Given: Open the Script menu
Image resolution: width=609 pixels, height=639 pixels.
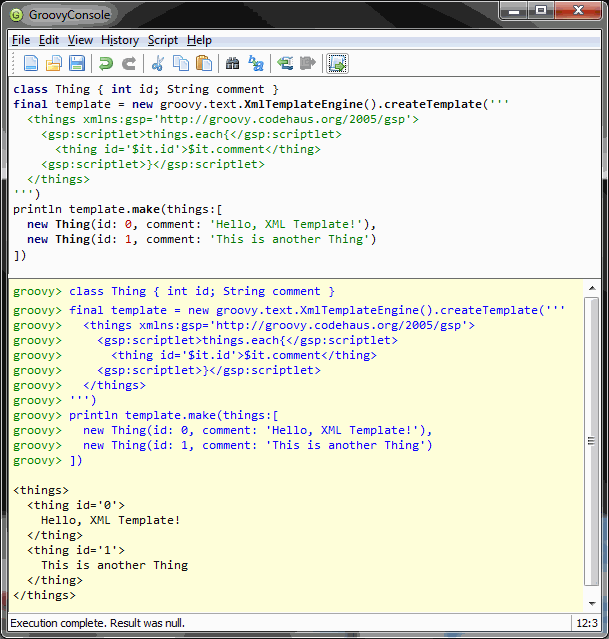Looking at the screenshot, I should (x=163, y=40).
